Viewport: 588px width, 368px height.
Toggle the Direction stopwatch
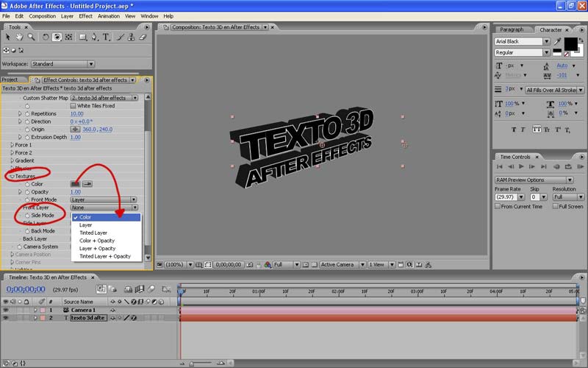pos(27,121)
